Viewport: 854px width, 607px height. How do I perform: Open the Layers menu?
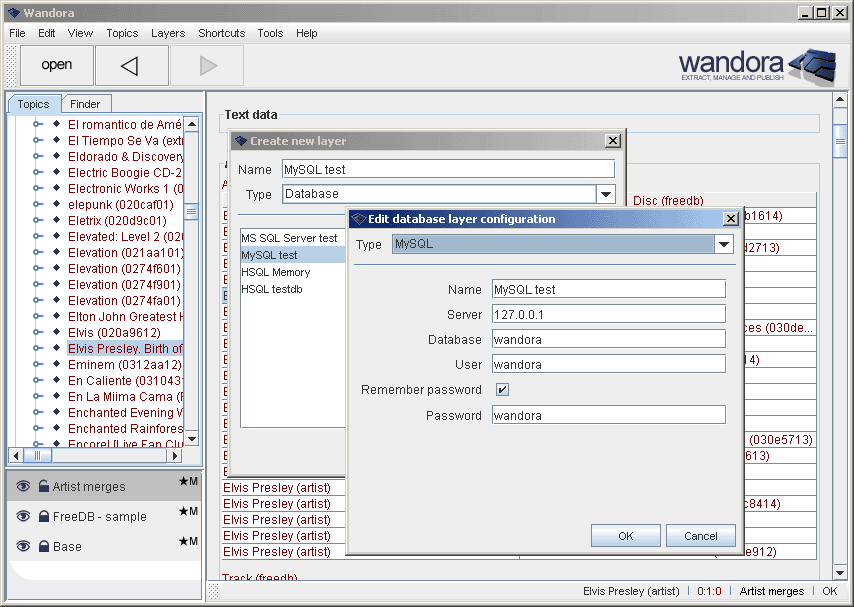click(167, 33)
